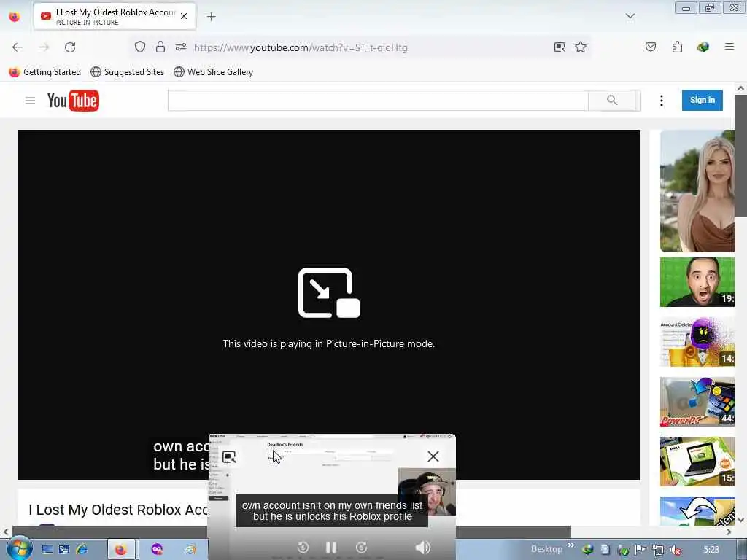Mute the Picture-in-Picture audio
This screenshot has height=560, width=747.
point(422,548)
